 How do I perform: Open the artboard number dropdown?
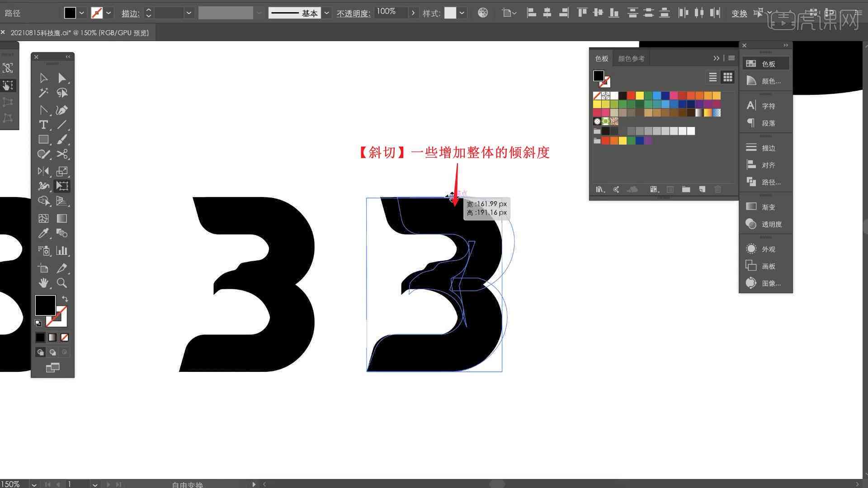[x=95, y=484]
